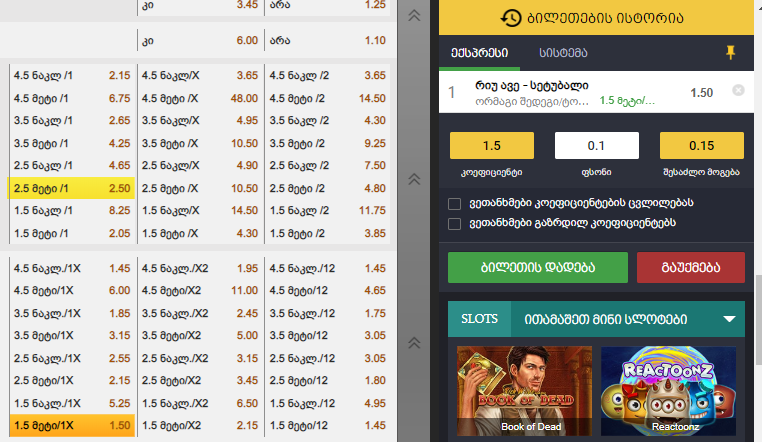Select 1.5 ნაკლ /2 odds 11.75
Screen dimensions: 762x442
328,211
